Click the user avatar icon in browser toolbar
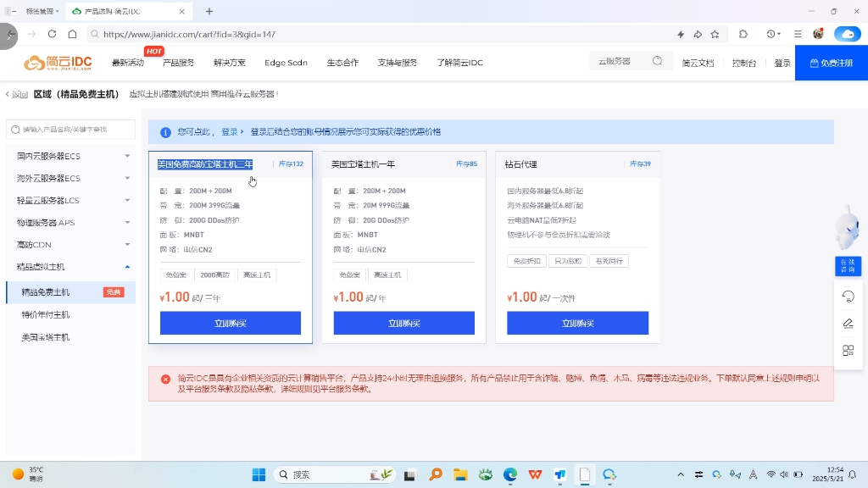The height and width of the screenshot is (488, 868). tap(819, 34)
